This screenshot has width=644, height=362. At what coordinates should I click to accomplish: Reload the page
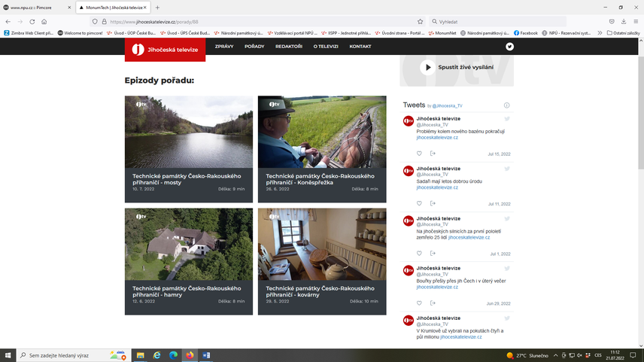[x=32, y=22]
